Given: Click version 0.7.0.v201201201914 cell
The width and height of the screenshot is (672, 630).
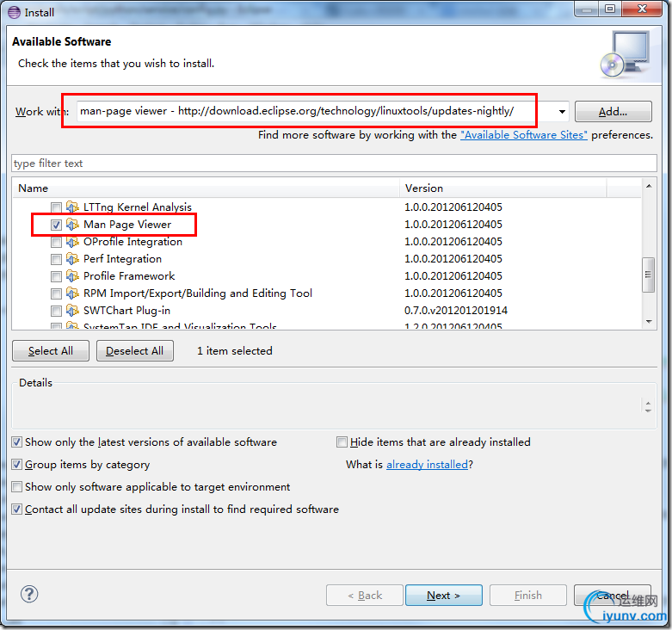Looking at the screenshot, I should (x=456, y=311).
